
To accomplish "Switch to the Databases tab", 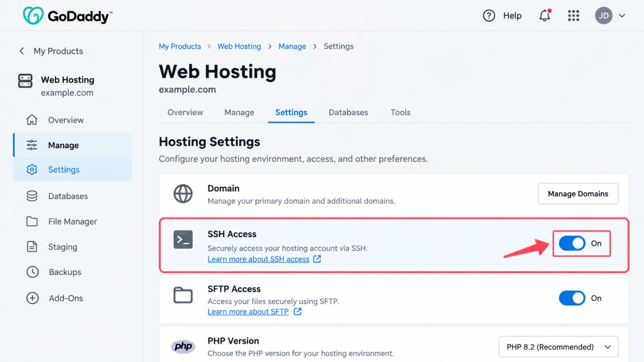I will [348, 112].
